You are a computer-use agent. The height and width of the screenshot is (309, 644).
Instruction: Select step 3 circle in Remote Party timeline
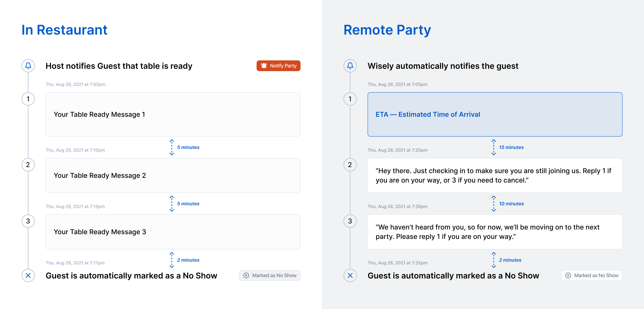[x=350, y=221]
